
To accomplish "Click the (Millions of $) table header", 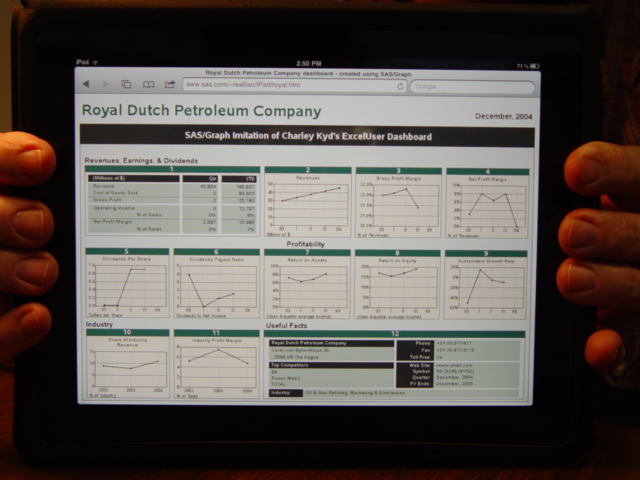I will coord(134,178).
